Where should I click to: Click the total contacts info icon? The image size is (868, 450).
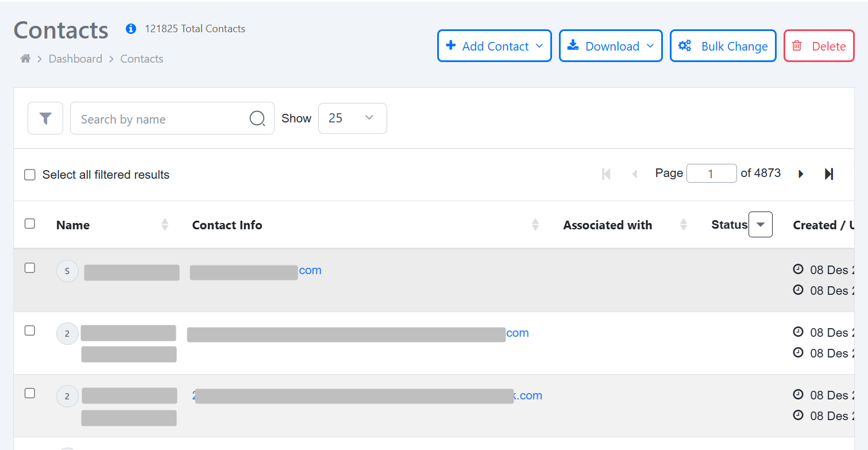pyautogui.click(x=131, y=29)
